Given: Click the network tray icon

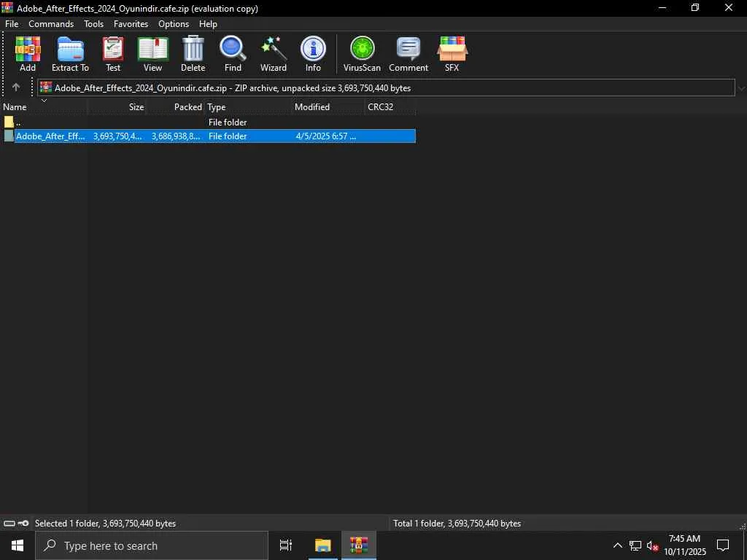Looking at the screenshot, I should (x=635, y=545).
